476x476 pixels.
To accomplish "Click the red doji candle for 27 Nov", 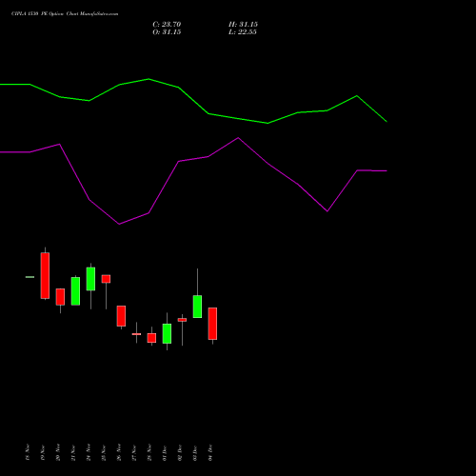I will click(136, 334).
